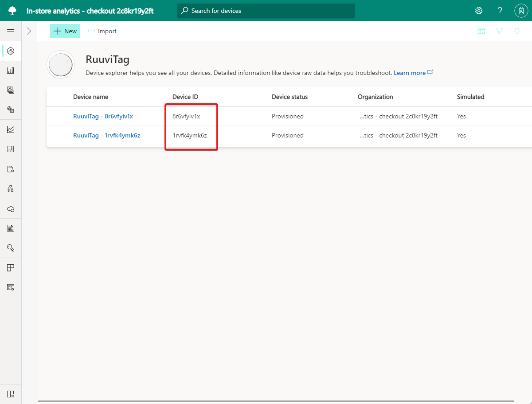The image size is (532, 404).
Task: Open the Data export cloud icon
Action: 11,208
